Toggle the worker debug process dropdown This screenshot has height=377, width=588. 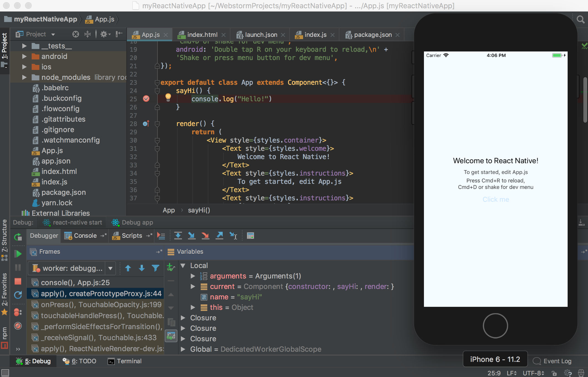click(111, 268)
